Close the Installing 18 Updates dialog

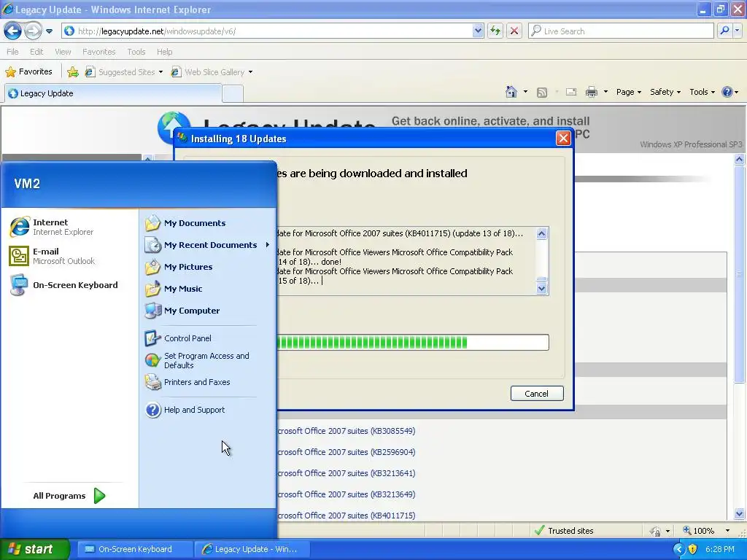[563, 139]
